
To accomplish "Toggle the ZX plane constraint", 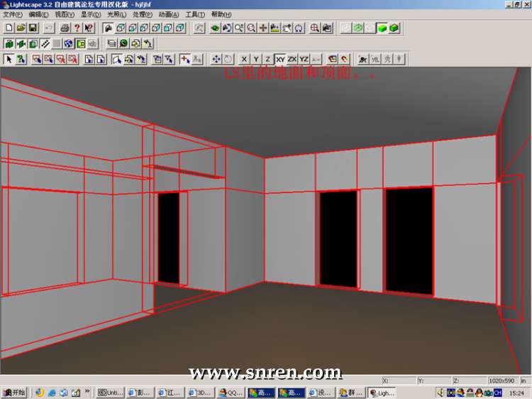I will click(x=292, y=59).
